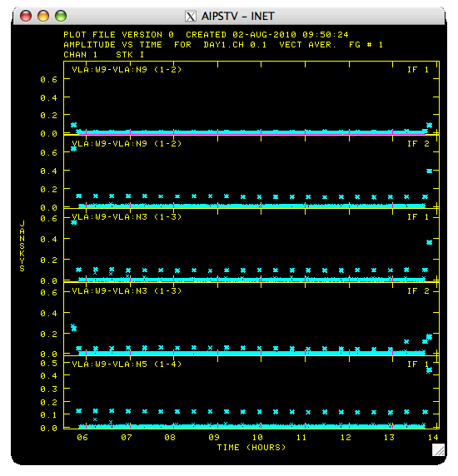Click the yellow minimize window button

(x=43, y=16)
